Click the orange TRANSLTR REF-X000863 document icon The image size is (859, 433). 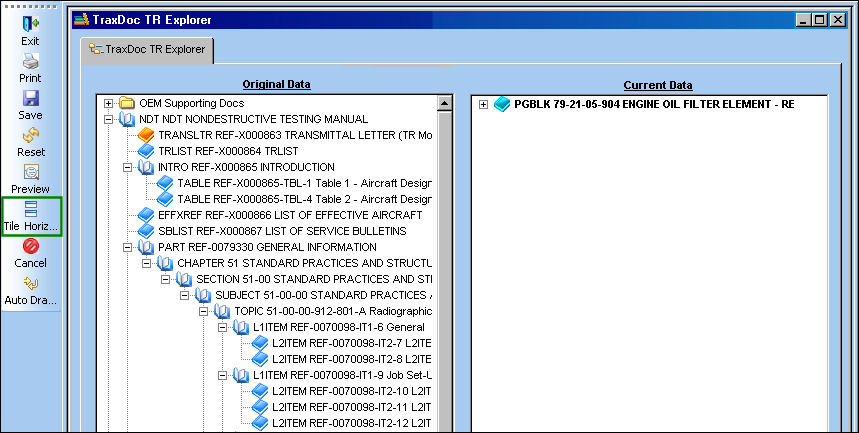pos(146,135)
